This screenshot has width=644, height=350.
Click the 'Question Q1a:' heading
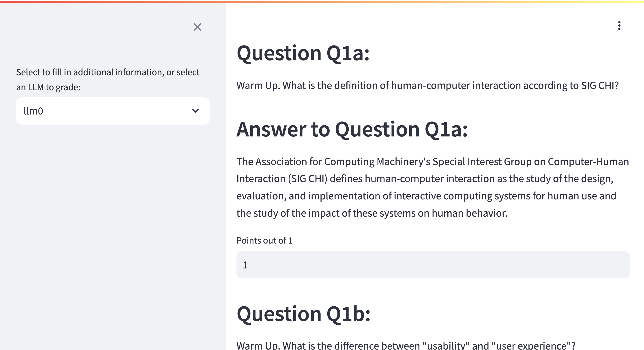(303, 53)
